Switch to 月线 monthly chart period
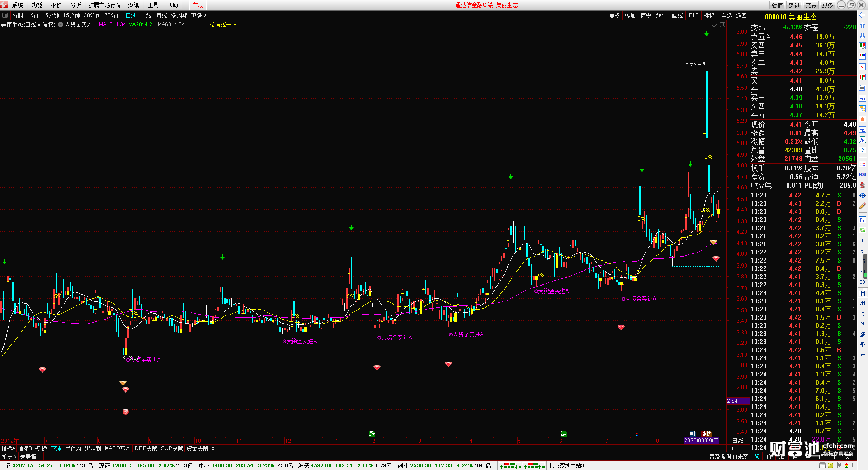This screenshot has height=470, width=868. coord(162,15)
